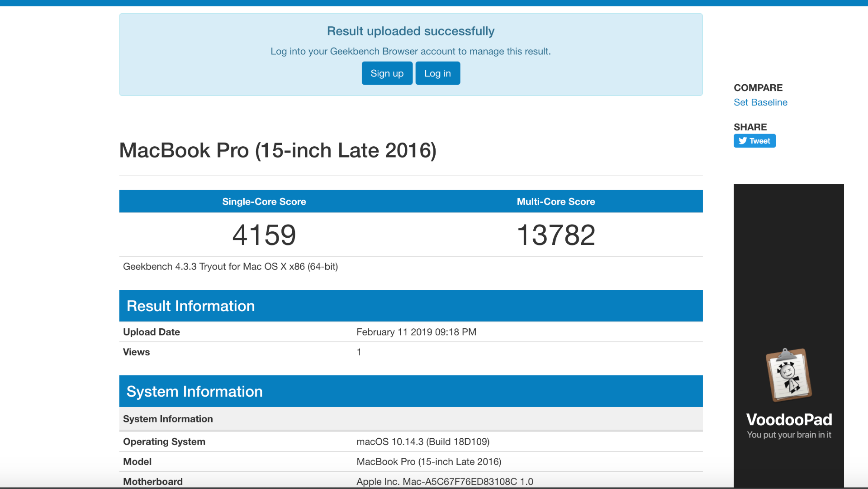
Task: Click the MacBook Pro (15-inch Late 2016) page title
Action: tap(278, 150)
